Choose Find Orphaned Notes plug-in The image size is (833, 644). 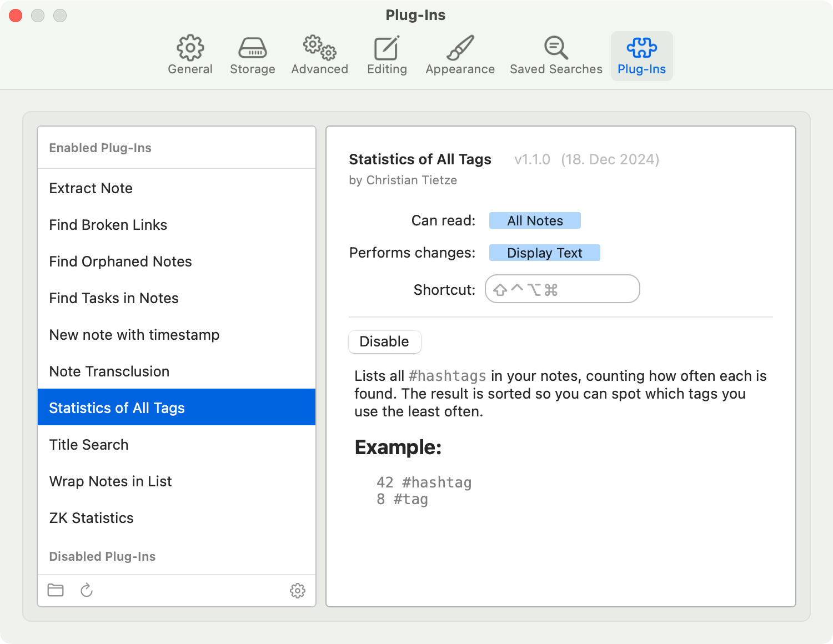tap(121, 261)
